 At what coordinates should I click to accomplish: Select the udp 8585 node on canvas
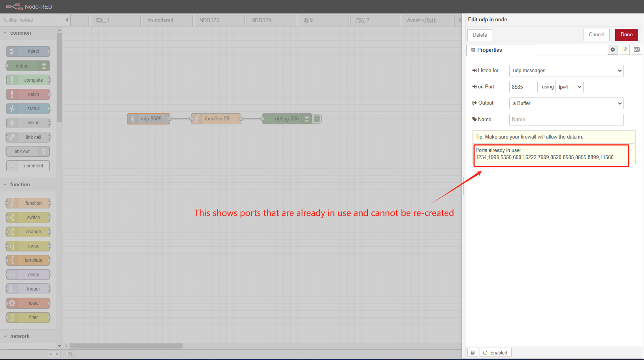click(149, 119)
